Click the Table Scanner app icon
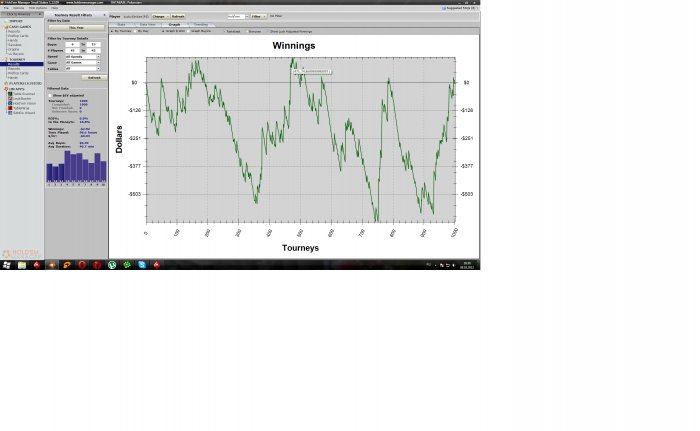 10,94
